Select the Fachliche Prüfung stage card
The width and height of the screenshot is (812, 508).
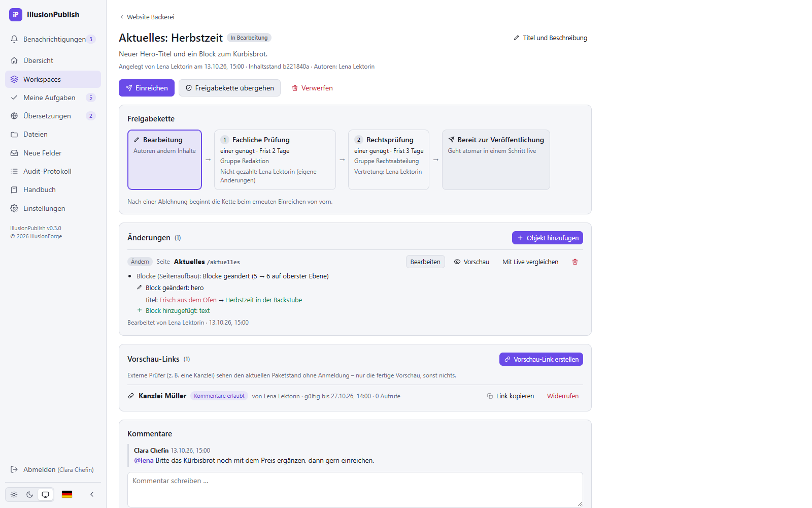[275, 160]
